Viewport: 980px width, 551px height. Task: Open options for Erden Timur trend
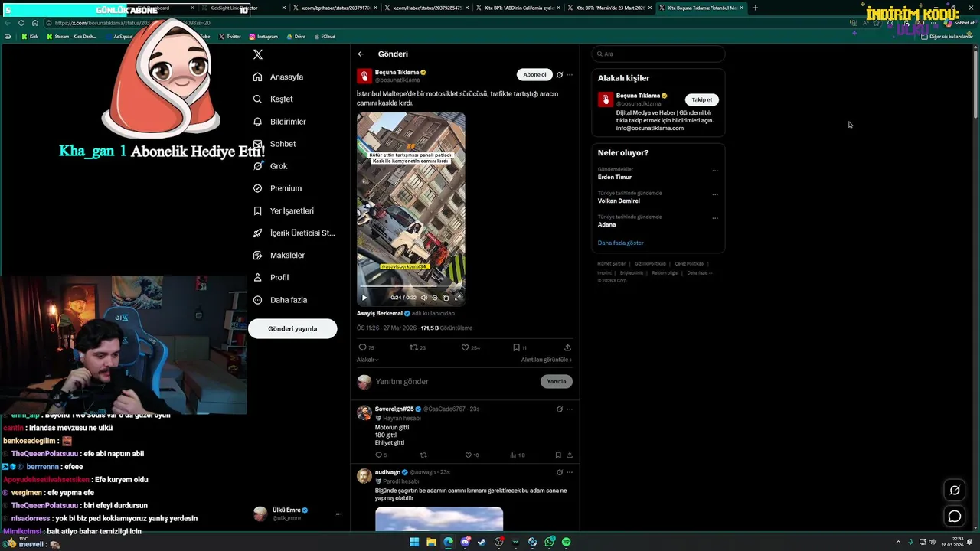[x=715, y=171]
